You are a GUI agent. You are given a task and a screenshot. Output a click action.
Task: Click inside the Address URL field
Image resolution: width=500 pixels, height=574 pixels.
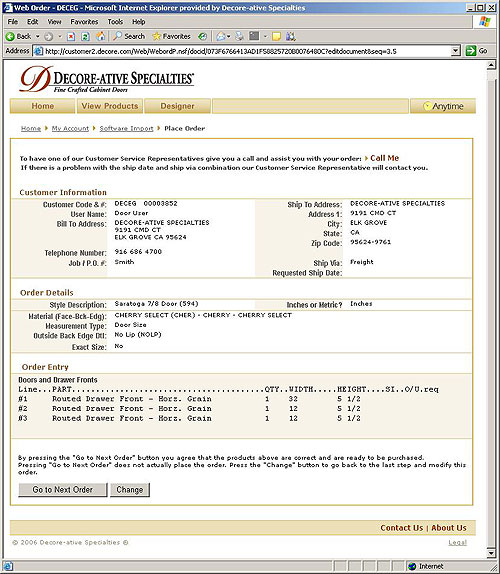coord(247,51)
